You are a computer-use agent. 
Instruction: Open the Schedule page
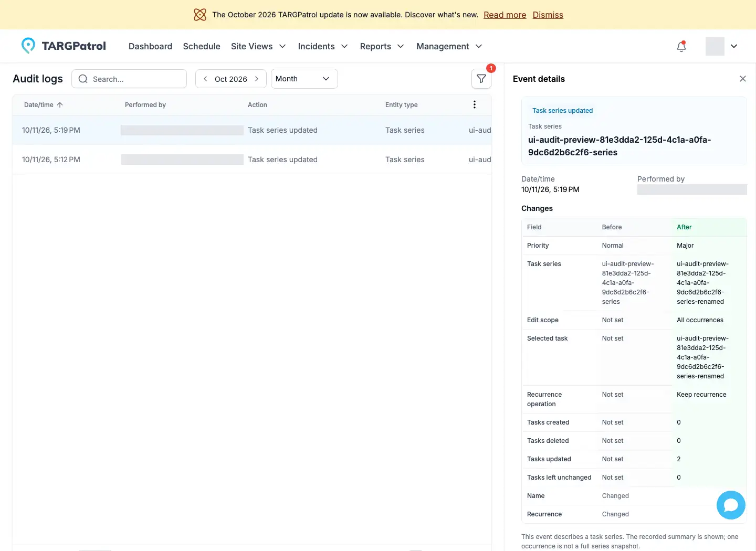point(202,46)
